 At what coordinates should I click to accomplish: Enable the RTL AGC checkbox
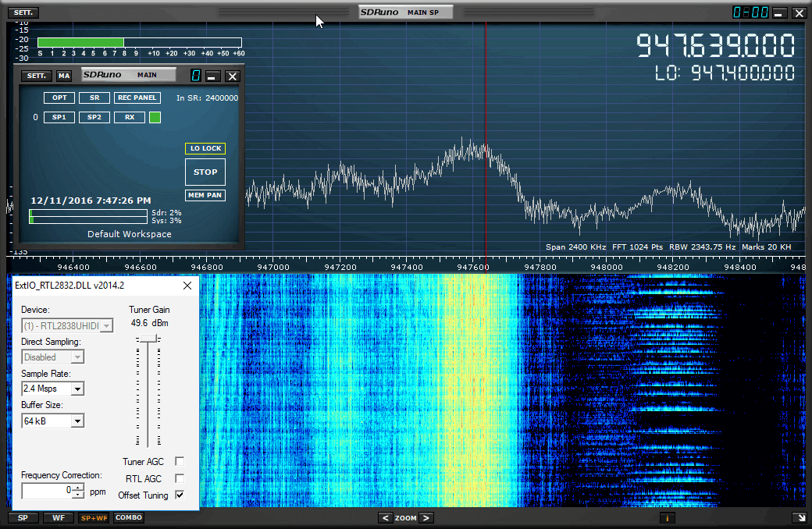[180, 478]
